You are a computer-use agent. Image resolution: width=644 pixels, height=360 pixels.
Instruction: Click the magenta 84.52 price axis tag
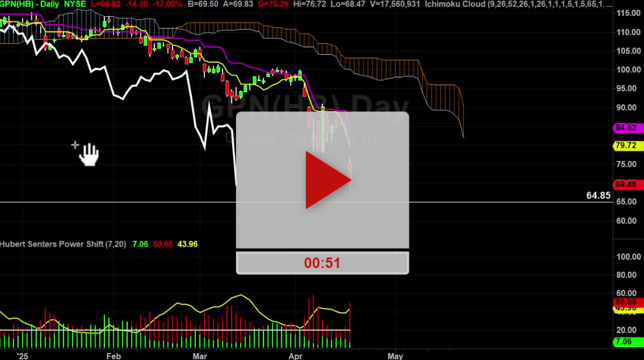[628, 128]
